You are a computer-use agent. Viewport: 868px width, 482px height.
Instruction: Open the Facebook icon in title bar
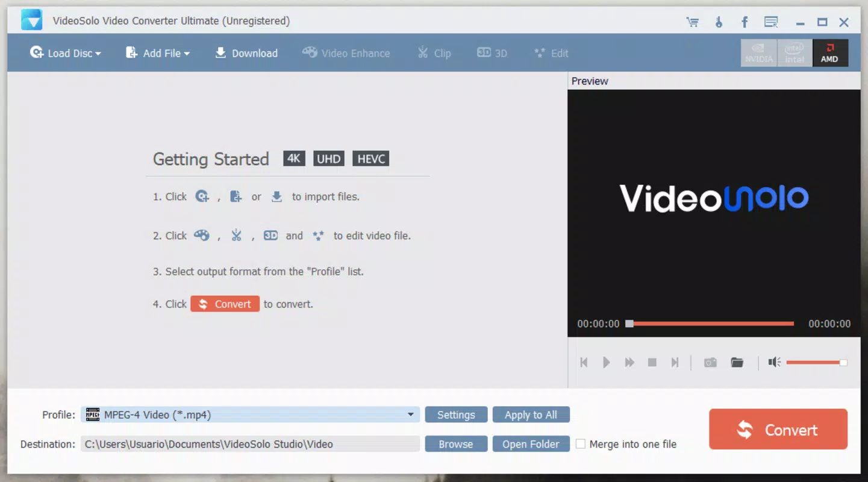point(745,22)
